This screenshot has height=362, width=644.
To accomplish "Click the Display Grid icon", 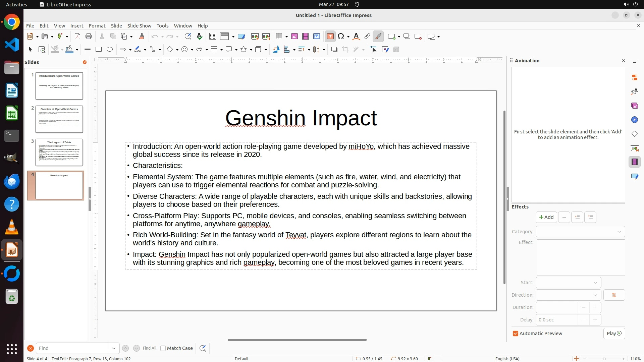I will [x=212, y=37].
